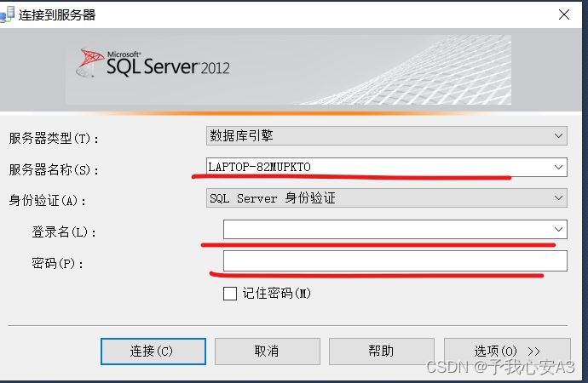Expand the 登录名(L) dropdown arrow
Viewport: 588px width, 383px height.
tap(558, 229)
